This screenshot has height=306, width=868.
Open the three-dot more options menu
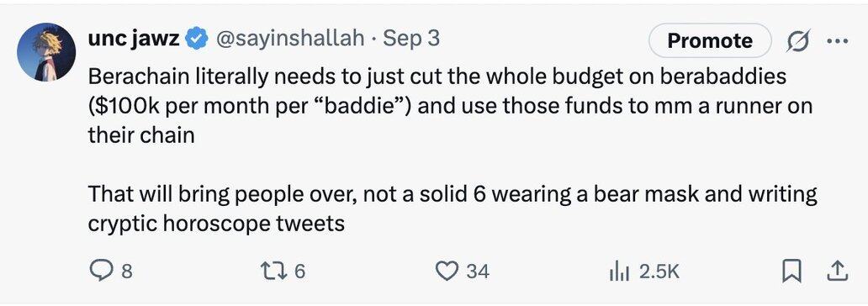pyautogui.click(x=836, y=40)
